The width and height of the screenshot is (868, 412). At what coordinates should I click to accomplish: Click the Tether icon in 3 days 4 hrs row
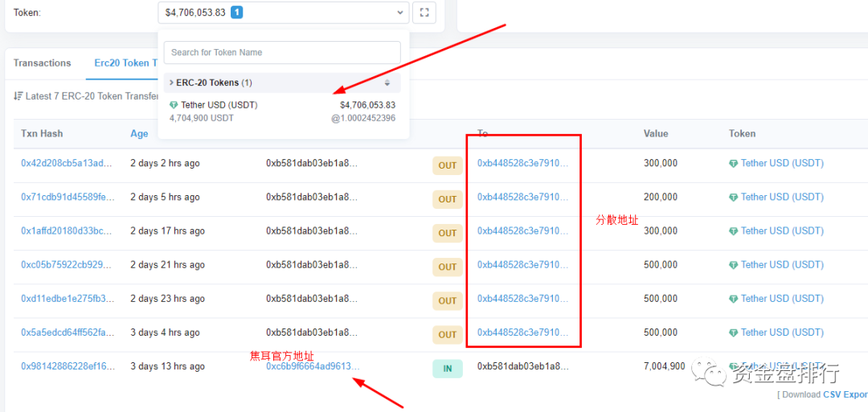734,333
